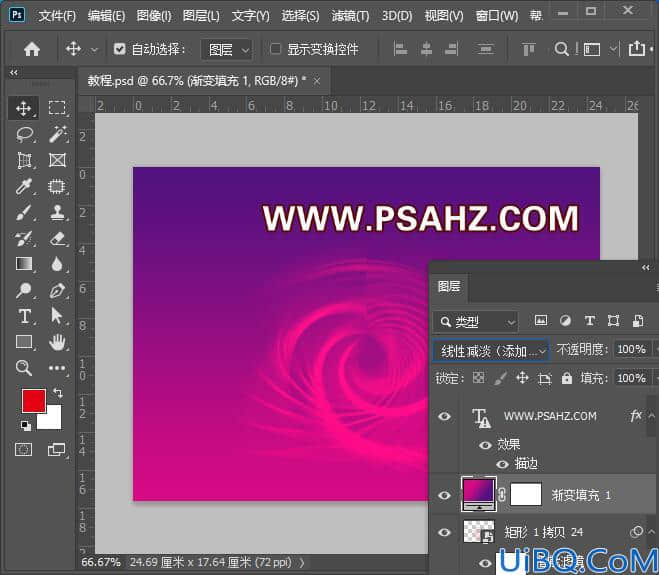The height and width of the screenshot is (575, 659).
Task: Select the Rectangle shape tool
Action: 24,342
